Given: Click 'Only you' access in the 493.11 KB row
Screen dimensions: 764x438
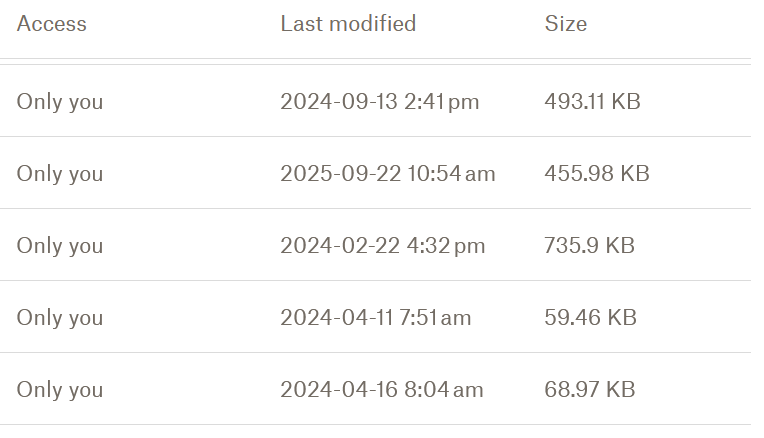Looking at the screenshot, I should click(60, 102).
